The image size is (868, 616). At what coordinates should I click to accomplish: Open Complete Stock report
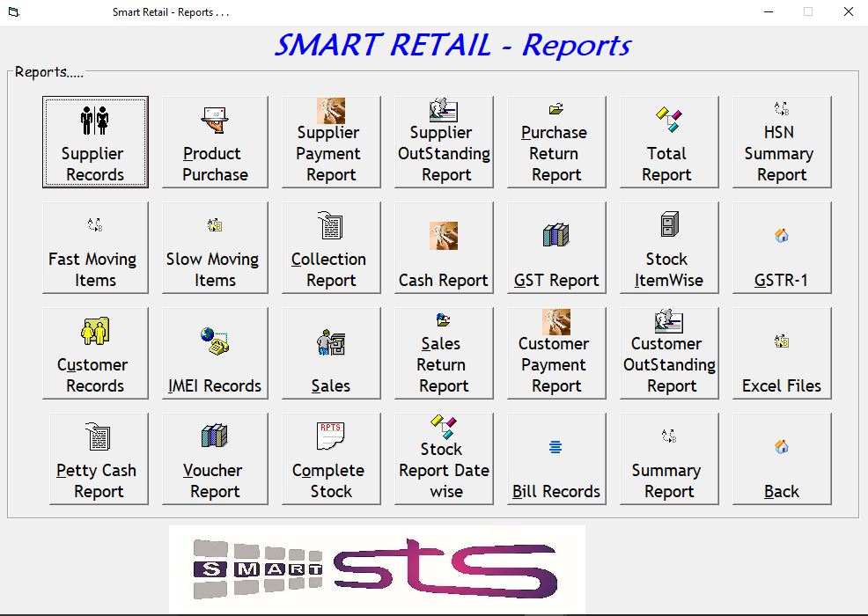coord(331,458)
